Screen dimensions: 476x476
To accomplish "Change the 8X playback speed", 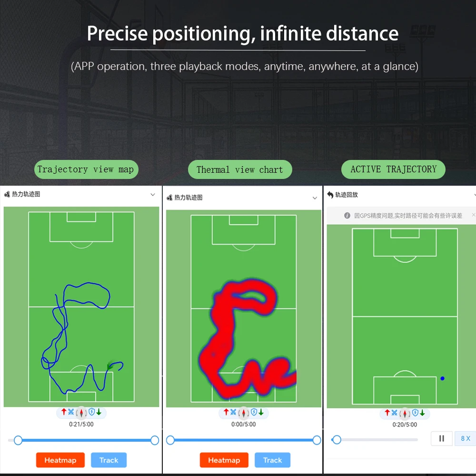I will point(465,438).
